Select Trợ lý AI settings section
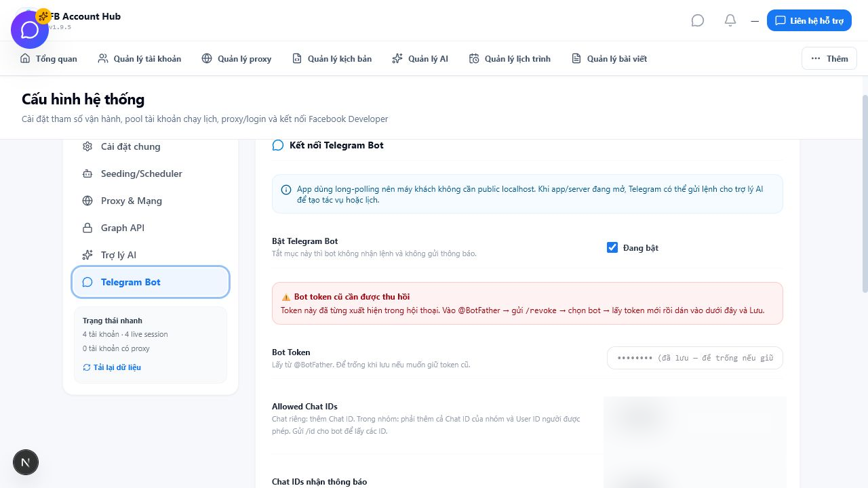This screenshot has height=488, width=868. pyautogui.click(x=151, y=255)
